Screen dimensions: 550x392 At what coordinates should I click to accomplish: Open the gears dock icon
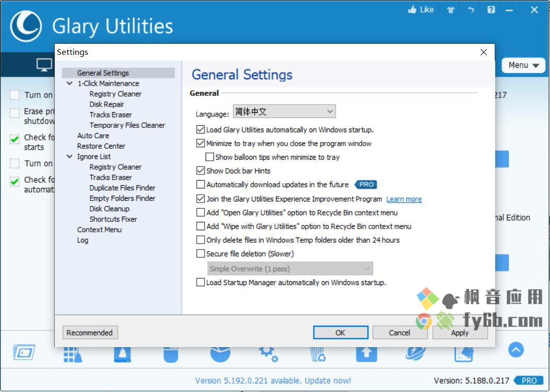tap(269, 354)
